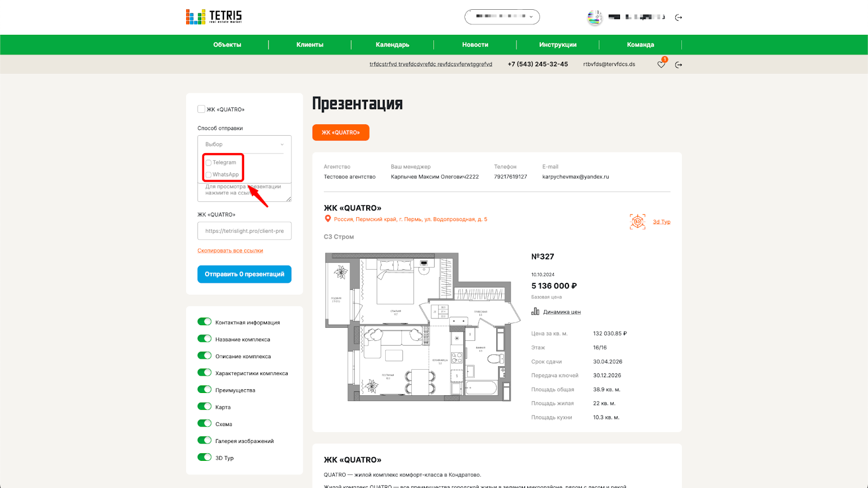Click the logout icon beside the user name

[x=678, y=17]
